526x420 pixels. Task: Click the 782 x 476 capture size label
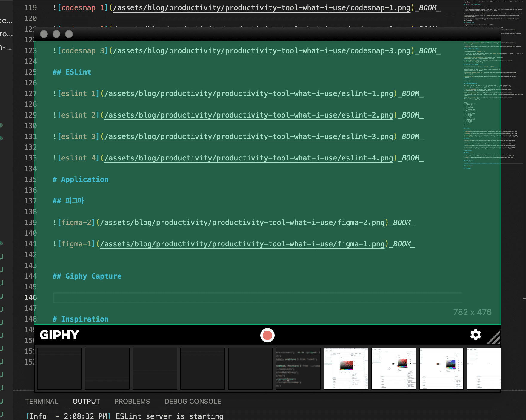tap(472, 312)
